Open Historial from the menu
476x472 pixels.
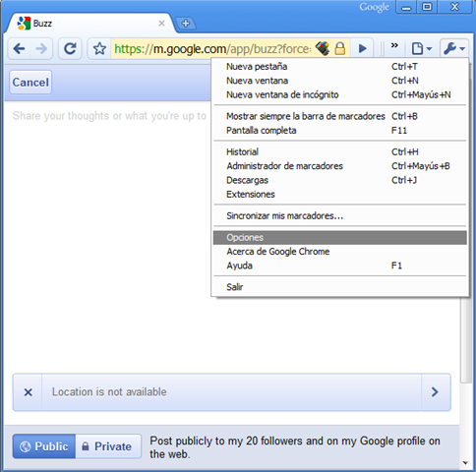click(x=340, y=151)
